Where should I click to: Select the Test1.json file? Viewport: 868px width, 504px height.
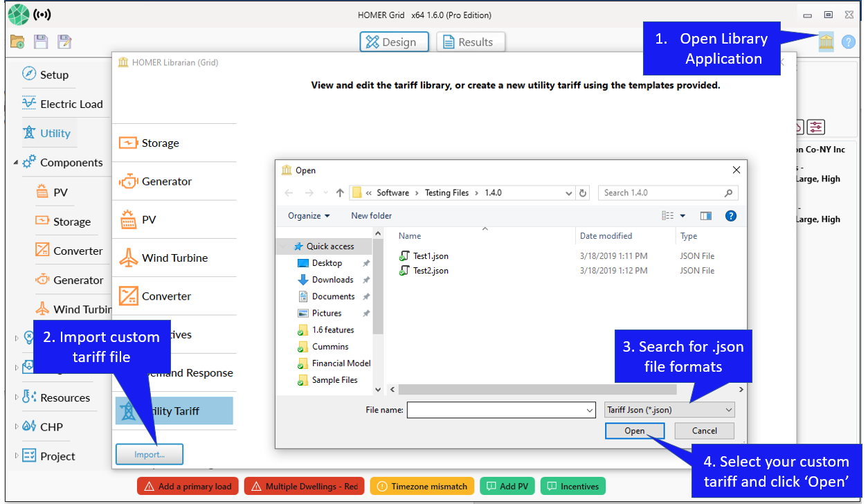(430, 256)
